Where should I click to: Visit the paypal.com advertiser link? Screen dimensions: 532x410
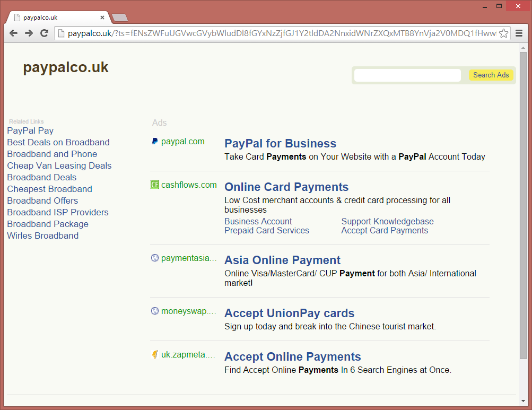[183, 142]
